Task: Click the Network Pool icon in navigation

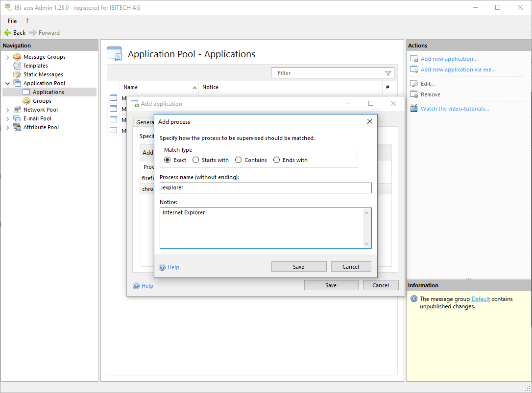Action: point(17,110)
